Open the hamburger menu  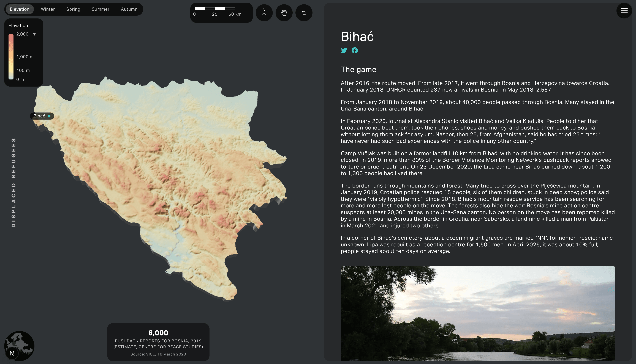624,10
